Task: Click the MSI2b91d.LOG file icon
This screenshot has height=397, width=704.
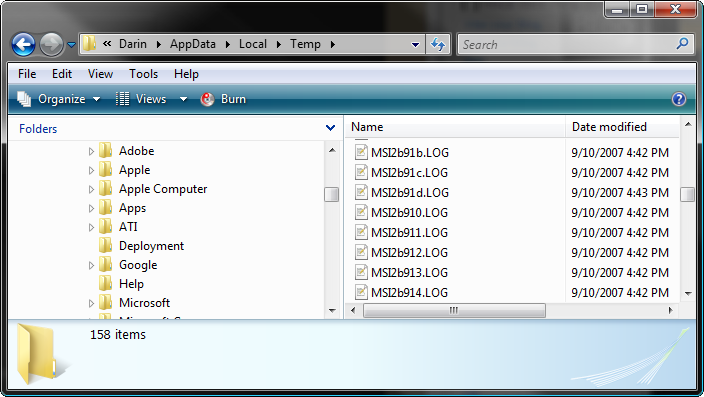Action: [x=361, y=192]
